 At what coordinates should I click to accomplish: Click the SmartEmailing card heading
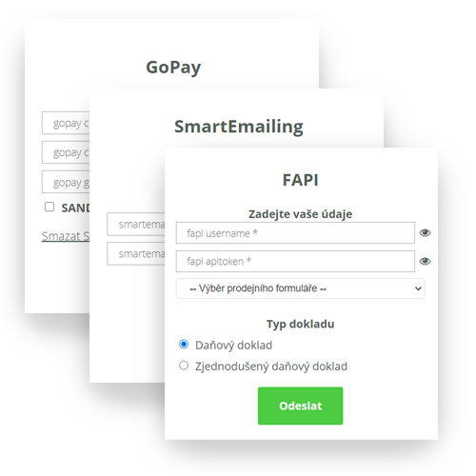(x=239, y=127)
